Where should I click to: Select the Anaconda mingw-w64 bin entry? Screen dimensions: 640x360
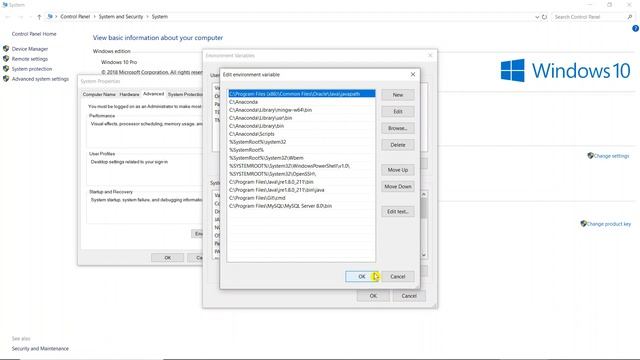[302, 110]
